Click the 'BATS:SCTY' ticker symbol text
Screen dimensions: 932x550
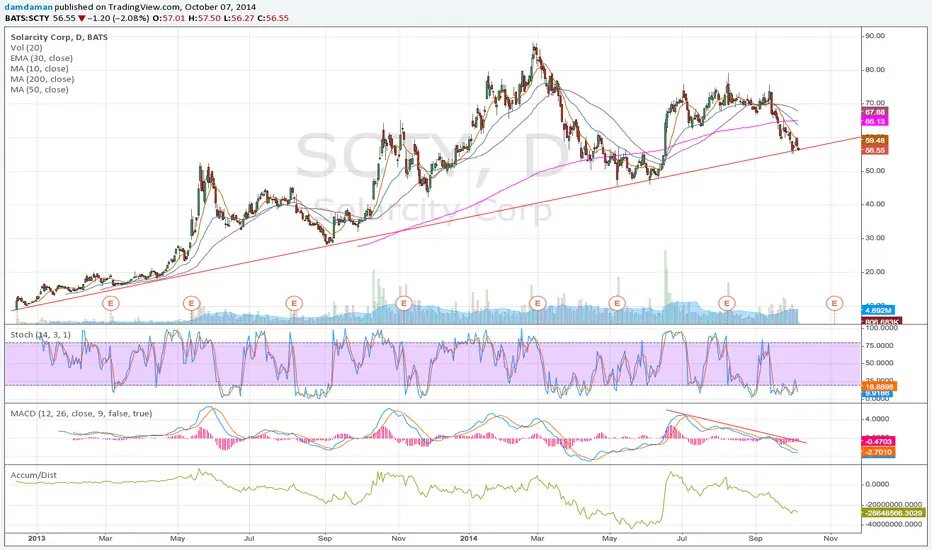27,18
